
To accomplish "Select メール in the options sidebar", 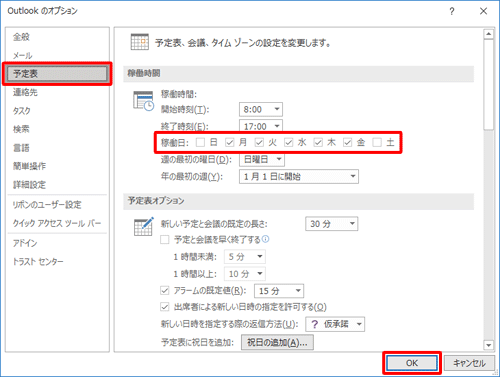I will coord(57,55).
